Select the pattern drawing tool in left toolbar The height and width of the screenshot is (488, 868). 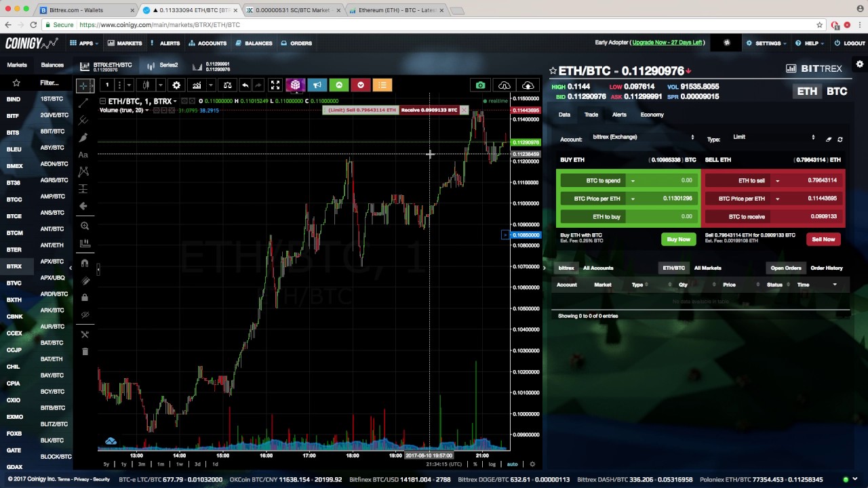[84, 171]
